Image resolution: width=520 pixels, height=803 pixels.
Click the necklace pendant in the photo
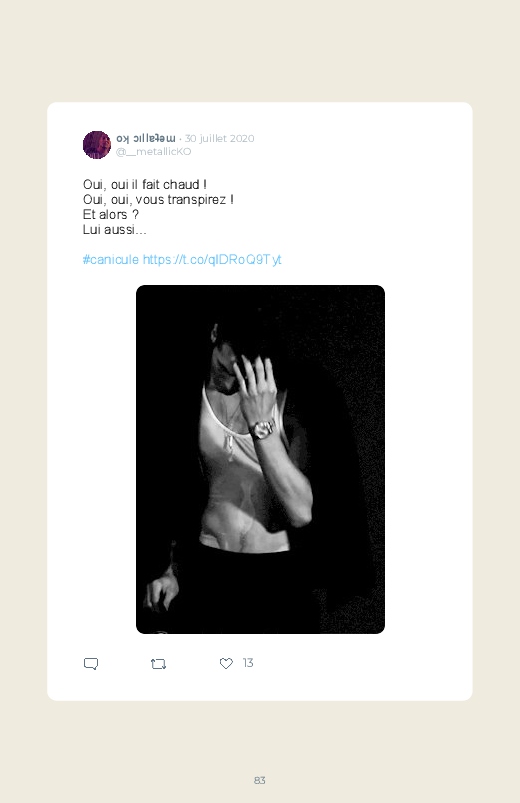[229, 447]
